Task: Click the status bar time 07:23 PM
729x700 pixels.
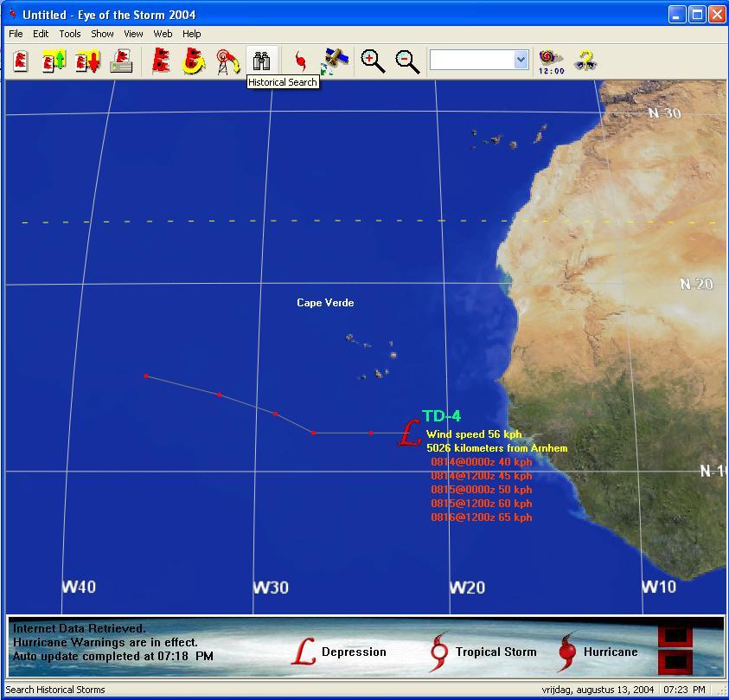Action: coord(684,690)
